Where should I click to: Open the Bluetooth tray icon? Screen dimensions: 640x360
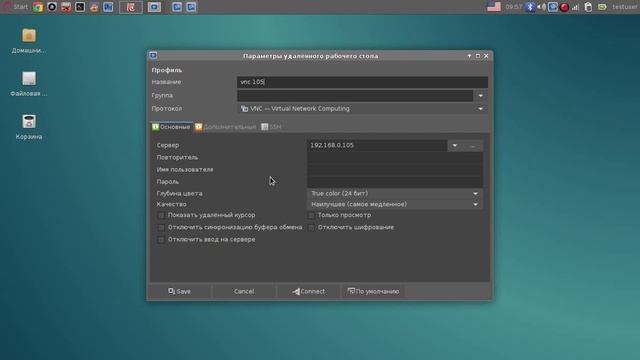pos(530,7)
